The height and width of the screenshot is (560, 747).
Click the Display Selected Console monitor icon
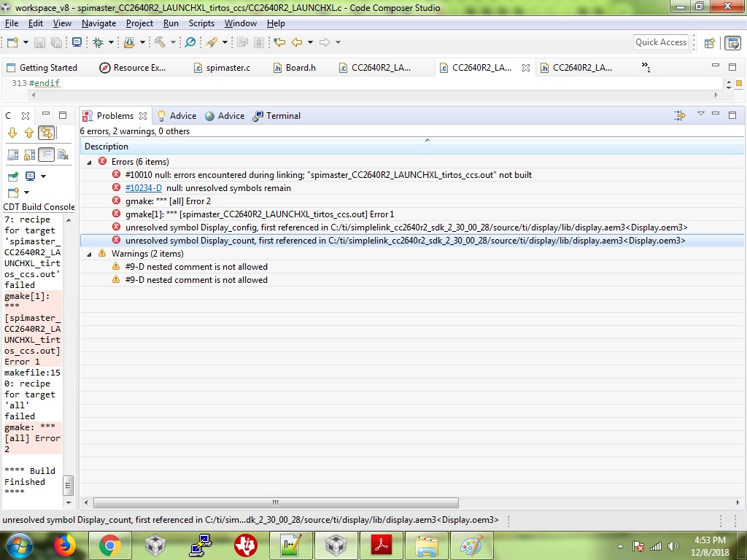coord(30,176)
